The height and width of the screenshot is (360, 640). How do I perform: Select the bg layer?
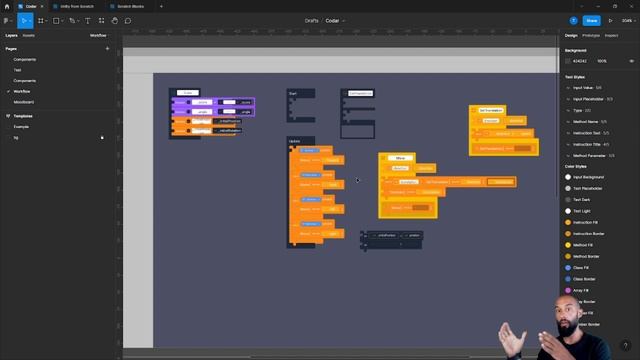pos(16,138)
